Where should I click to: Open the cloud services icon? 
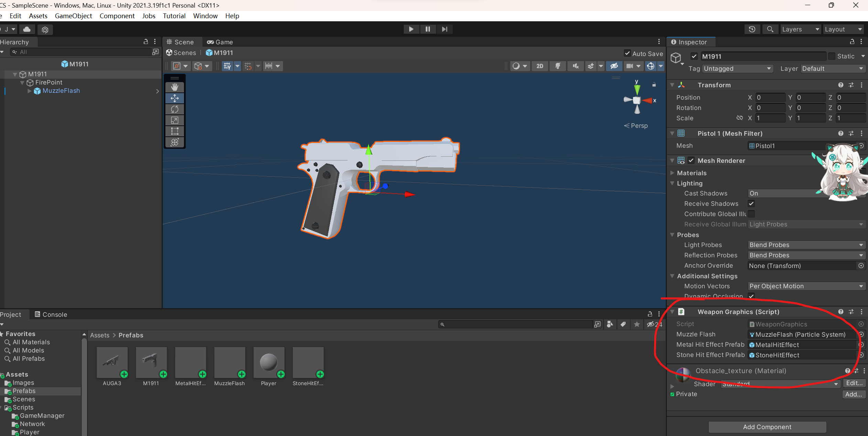27,29
